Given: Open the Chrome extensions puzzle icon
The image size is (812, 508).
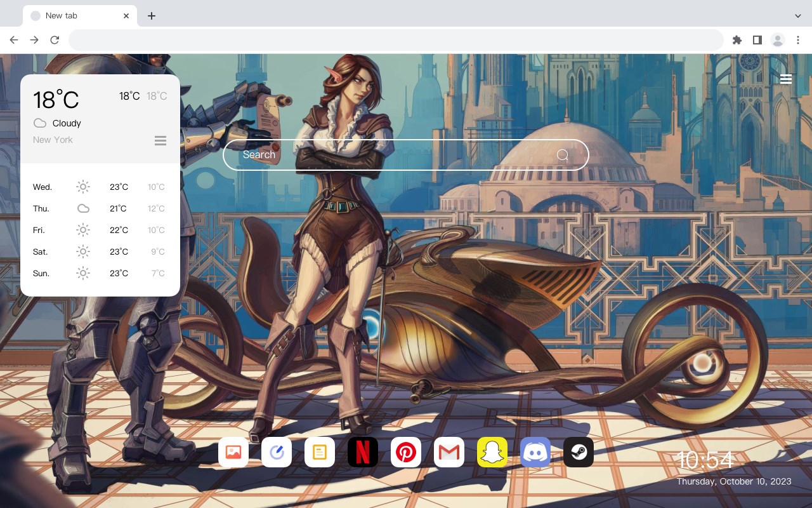Looking at the screenshot, I should point(737,40).
